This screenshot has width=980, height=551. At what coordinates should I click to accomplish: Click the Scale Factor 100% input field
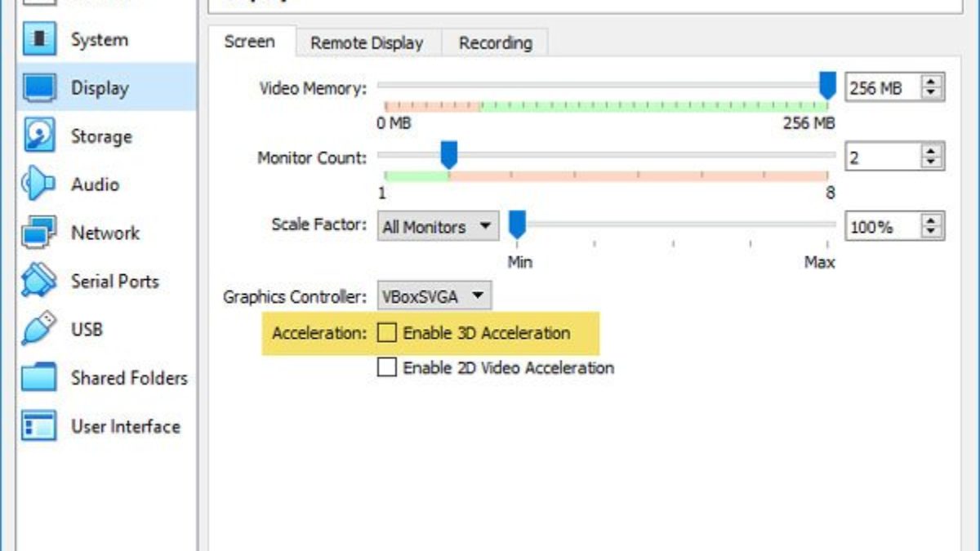click(x=882, y=227)
